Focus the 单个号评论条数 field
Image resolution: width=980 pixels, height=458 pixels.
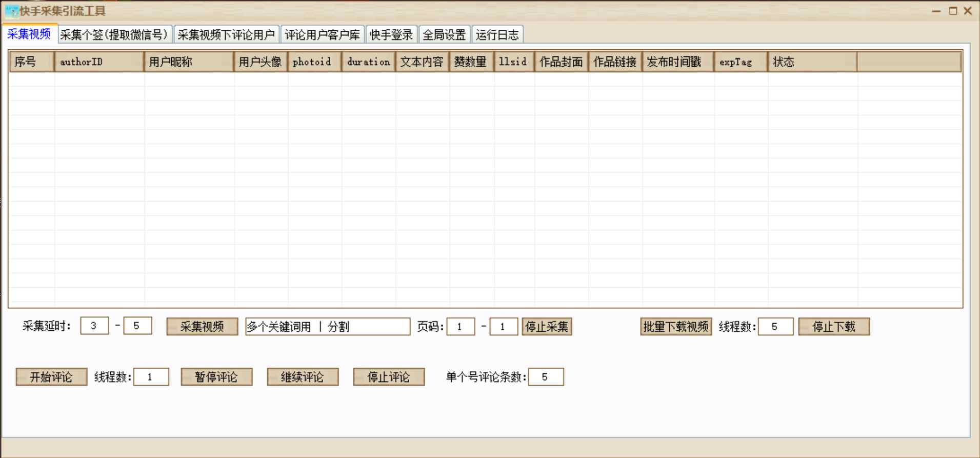pos(546,377)
